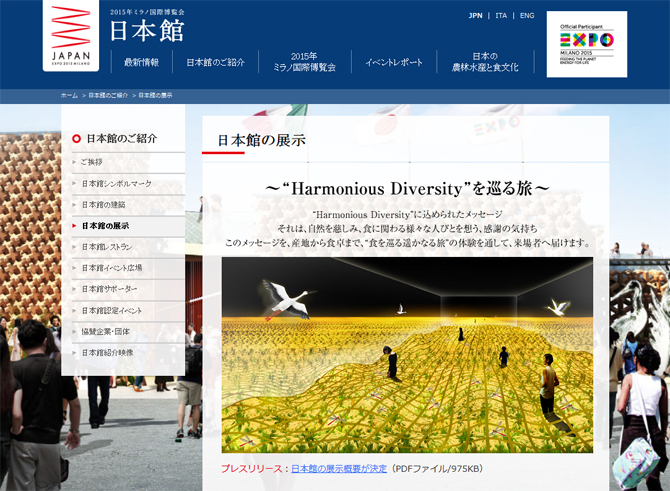
Task: Click the red arrow marker beside 日本館の展示
Action: (x=74, y=226)
